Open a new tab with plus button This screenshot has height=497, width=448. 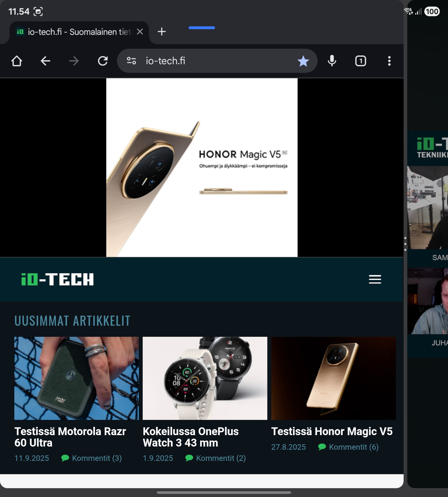coord(162,32)
